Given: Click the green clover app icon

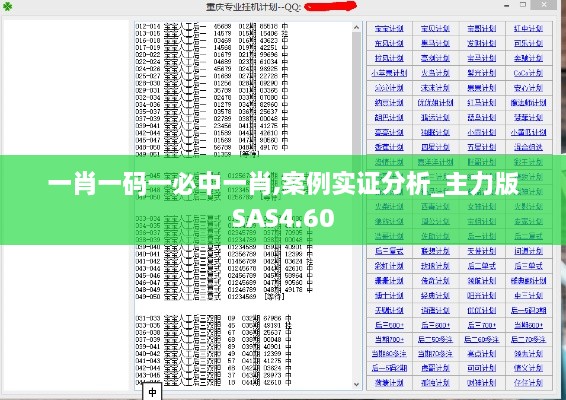Looking at the screenshot, I should click(x=7, y=6).
